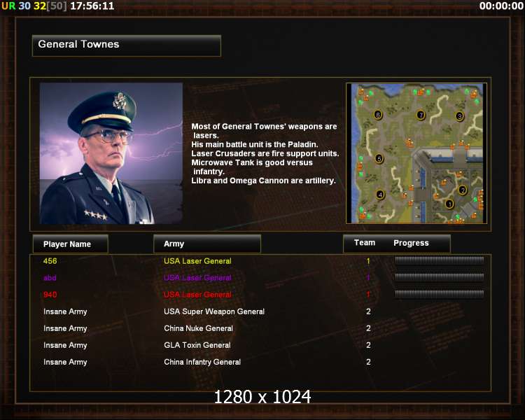Click the loading progress bar for player 456
The width and height of the screenshot is (525, 420).
click(440, 260)
